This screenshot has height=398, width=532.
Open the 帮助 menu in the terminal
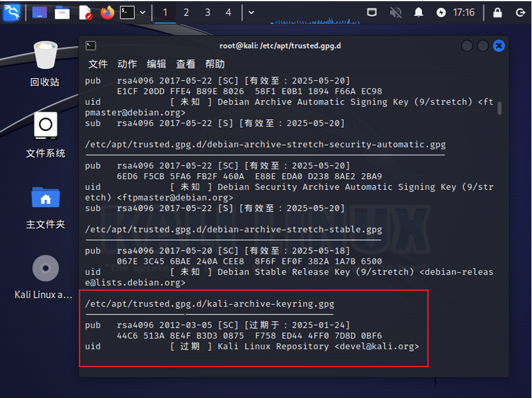click(x=215, y=64)
